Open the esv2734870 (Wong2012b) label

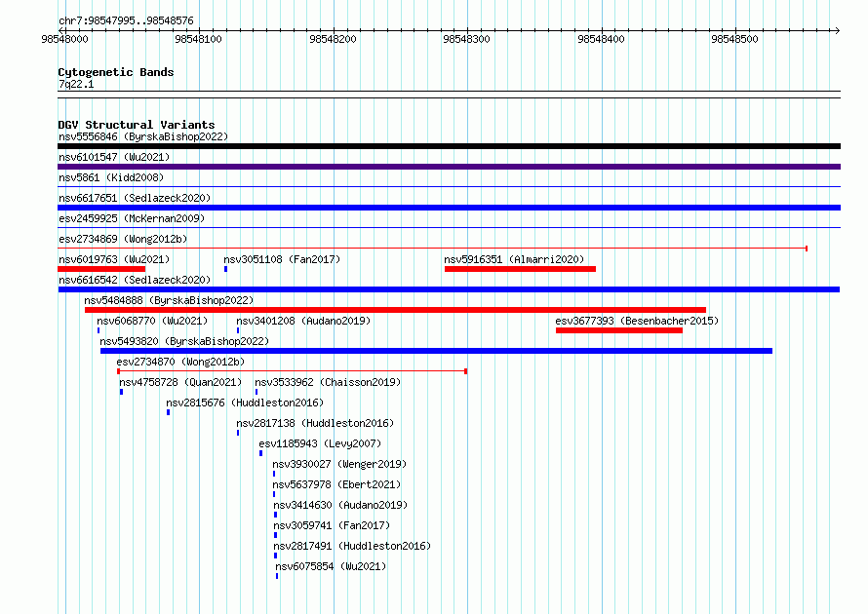click(x=180, y=362)
